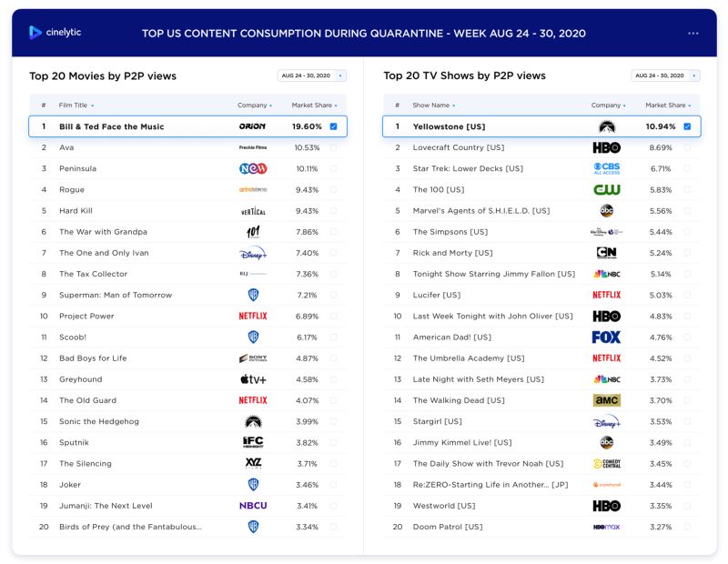Image resolution: width=728 pixels, height=564 pixels.
Task: Click XYZ Films logo beside The Silencing
Action: [253, 463]
